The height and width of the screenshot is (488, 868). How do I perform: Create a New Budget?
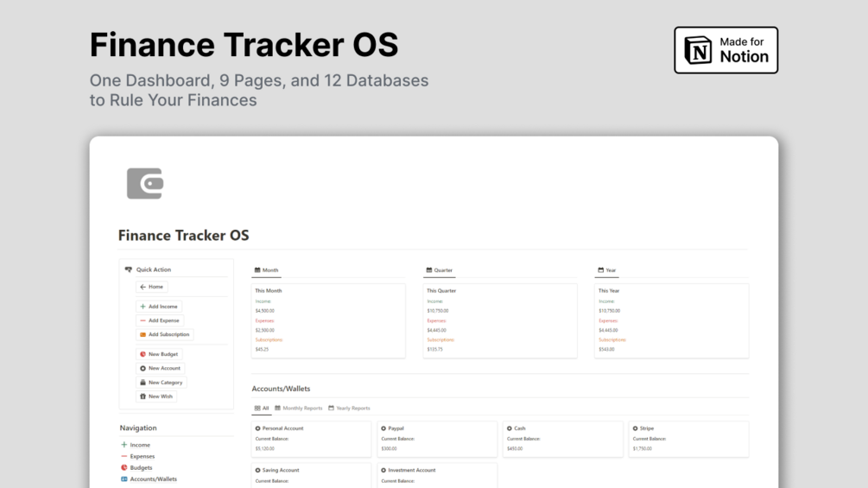pyautogui.click(x=160, y=354)
